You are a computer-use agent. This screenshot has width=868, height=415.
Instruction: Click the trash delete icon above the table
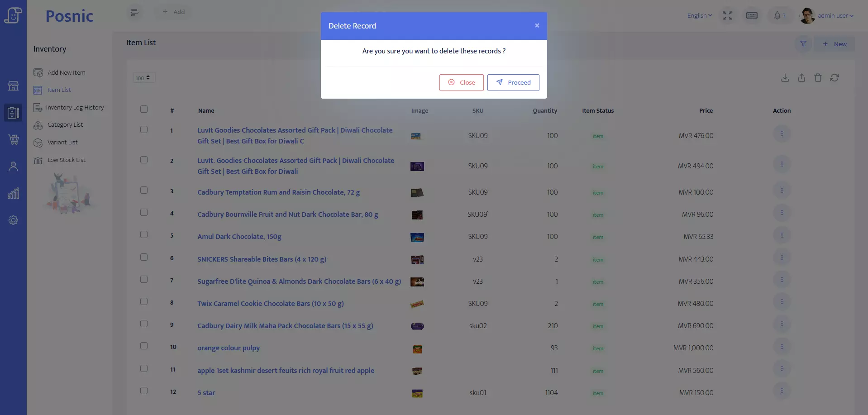coord(818,78)
